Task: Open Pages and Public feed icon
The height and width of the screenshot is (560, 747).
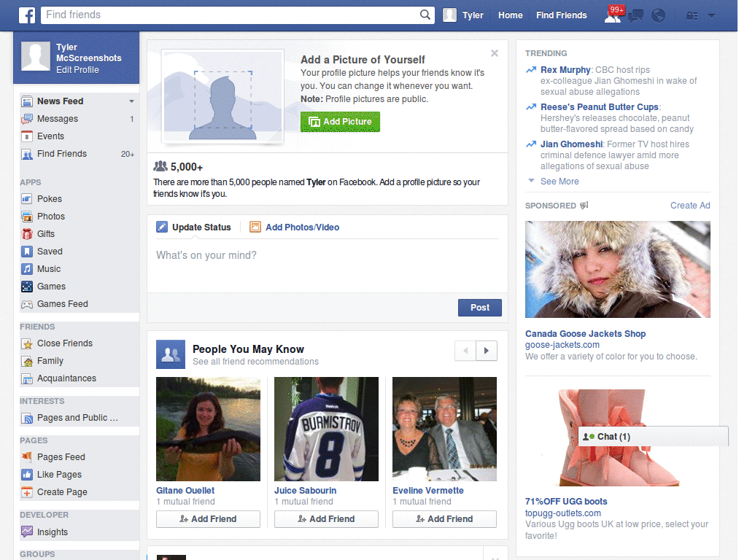Action: [27, 418]
